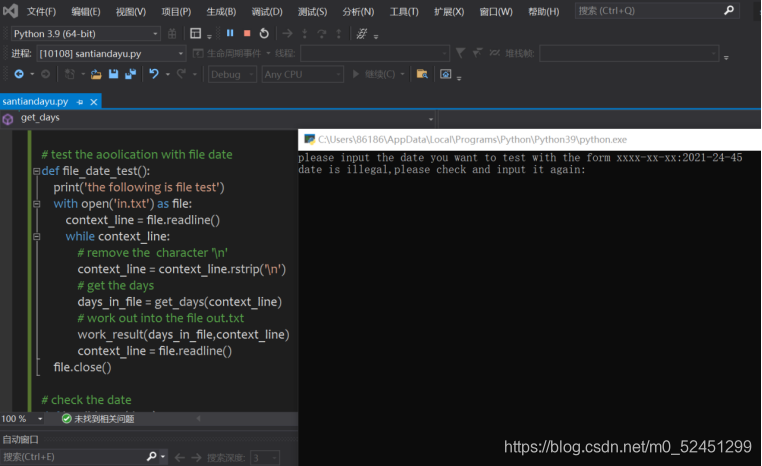This screenshot has width=762, height=466.
Task: Open the 堆栈帧 stack frame dropdown
Action: [629, 53]
